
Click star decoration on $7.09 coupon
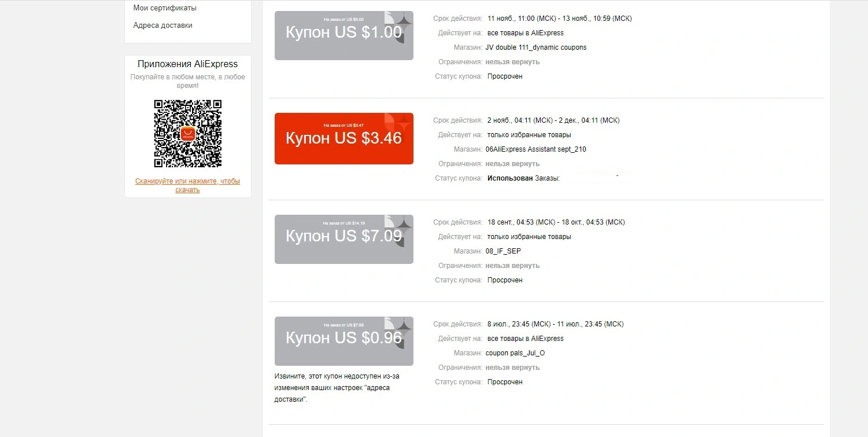(399, 227)
